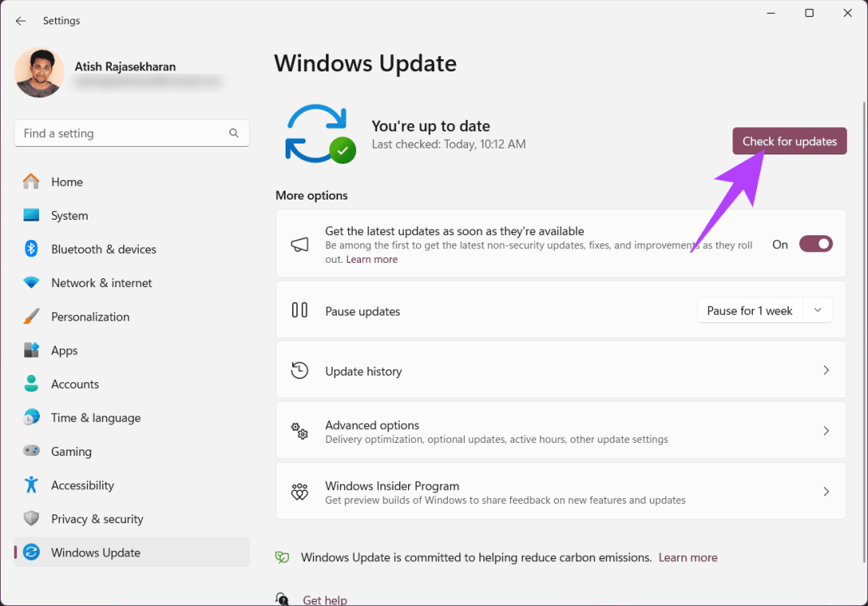Open the Accounts settings section
868x606 pixels.
click(x=75, y=384)
